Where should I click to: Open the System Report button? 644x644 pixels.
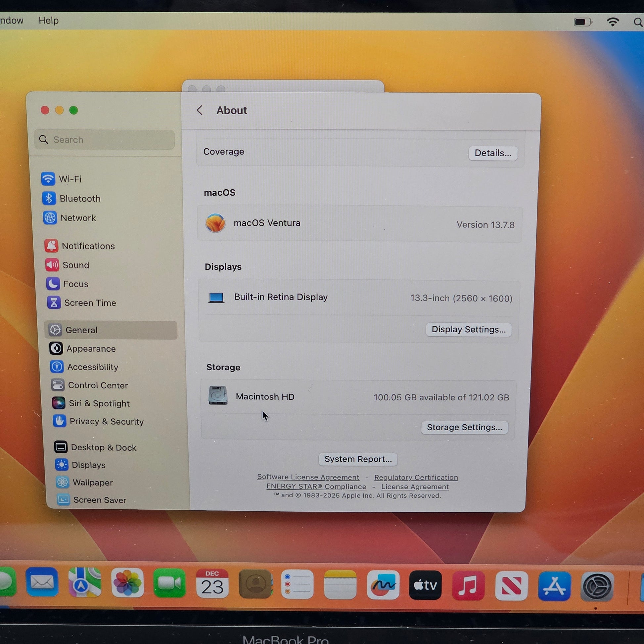click(358, 459)
